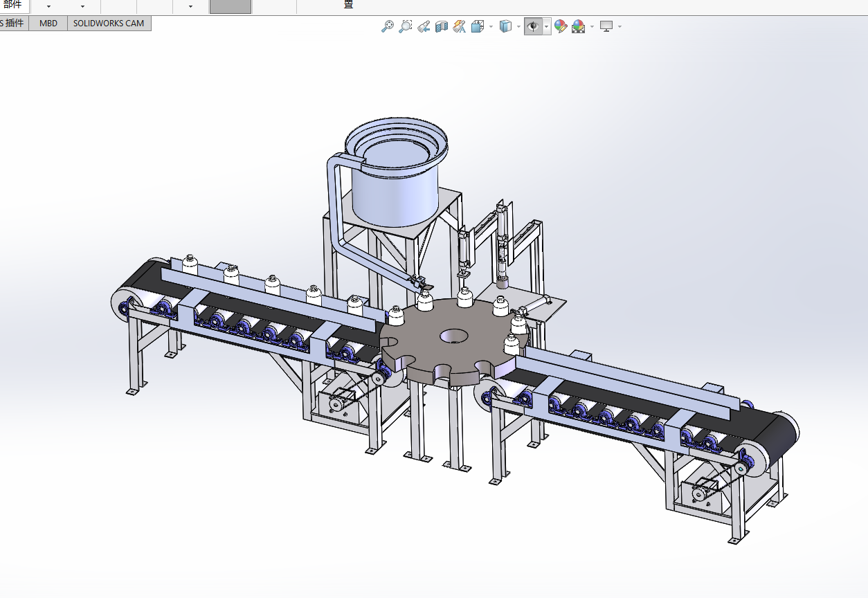This screenshot has width=868, height=598.
Task: Click the Display Style icon
Action: [506, 26]
